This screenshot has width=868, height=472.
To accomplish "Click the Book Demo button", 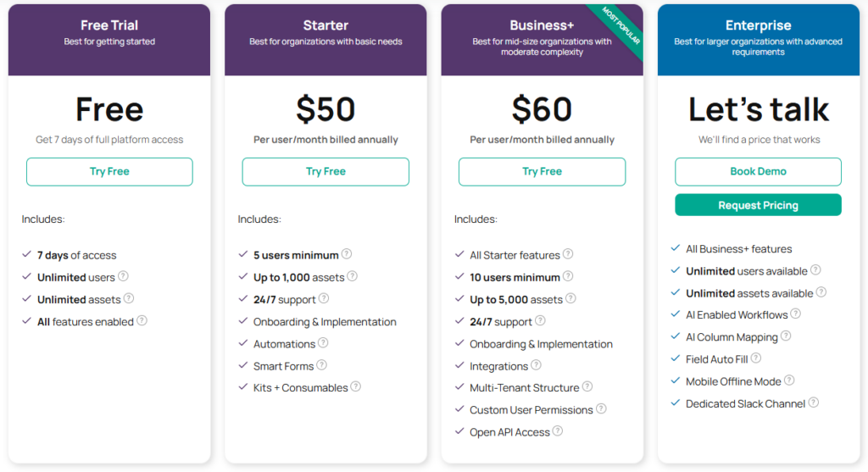I will click(x=758, y=171).
